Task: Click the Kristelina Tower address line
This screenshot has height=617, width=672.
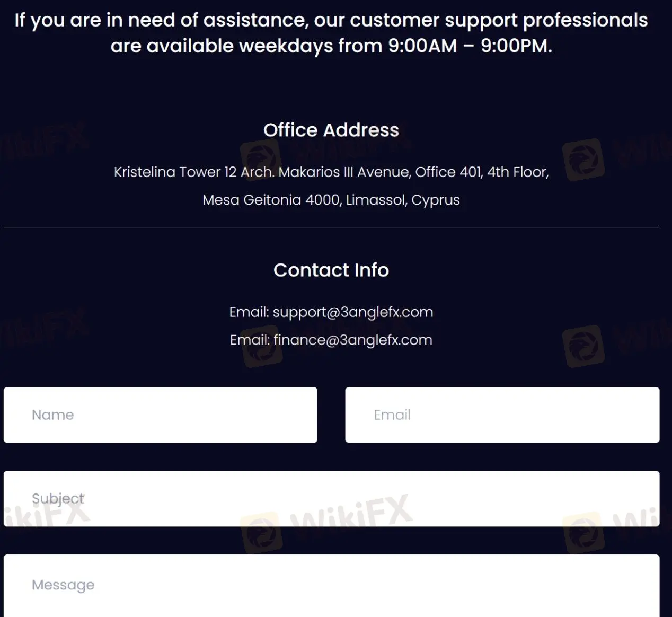Action: click(331, 172)
